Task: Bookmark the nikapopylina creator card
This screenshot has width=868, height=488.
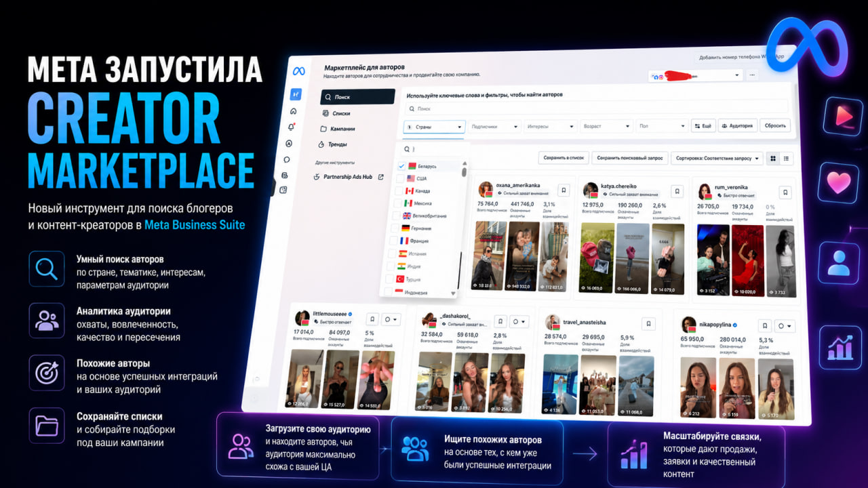Action: (765, 326)
